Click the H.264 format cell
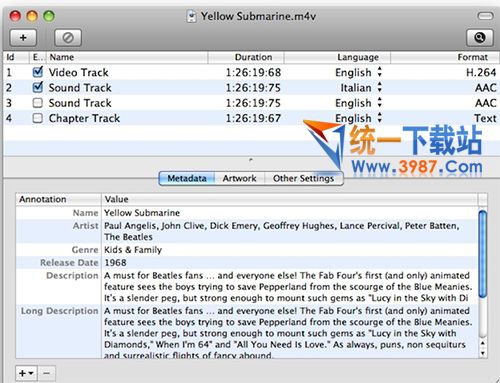 (481, 72)
